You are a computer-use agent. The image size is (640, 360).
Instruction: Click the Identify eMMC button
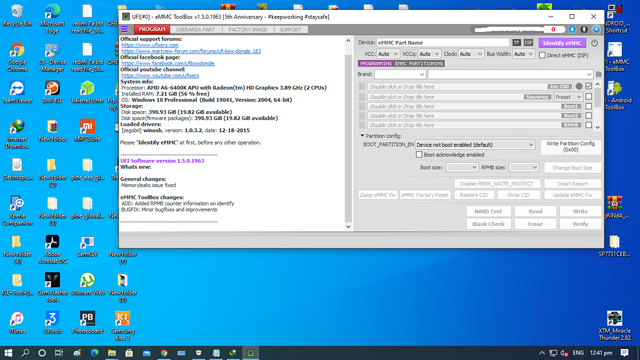pos(562,43)
